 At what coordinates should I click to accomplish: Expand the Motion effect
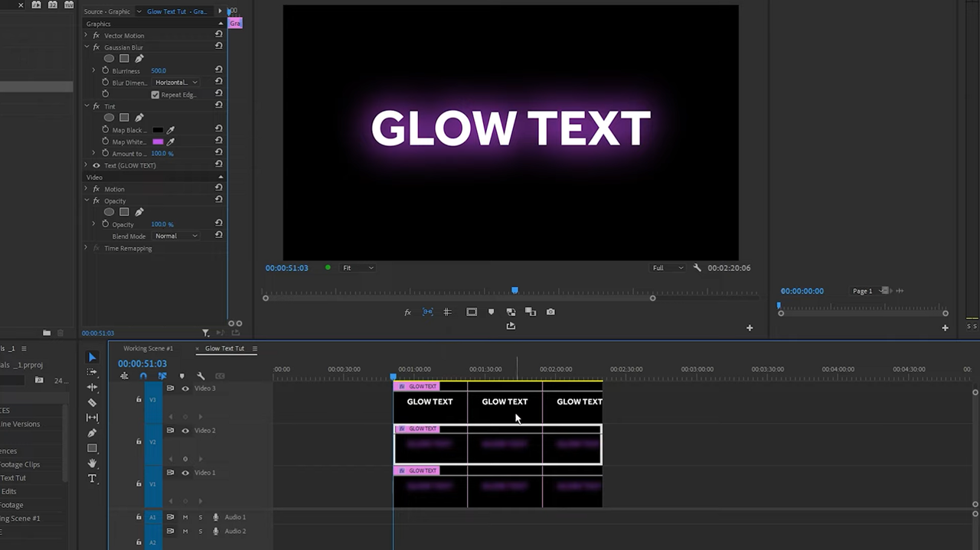(x=87, y=189)
